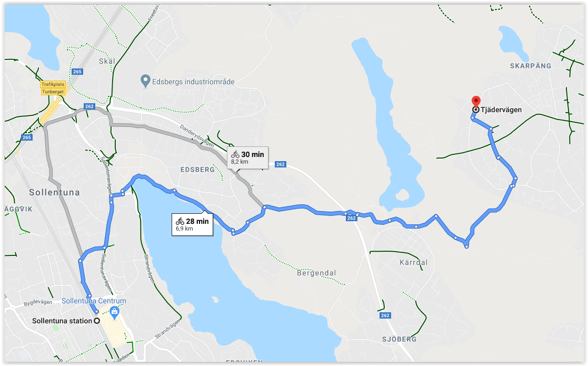Click the 262 shield beside the 30 min callout
Image resolution: width=588 pixels, height=366 pixels.
pyautogui.click(x=281, y=164)
